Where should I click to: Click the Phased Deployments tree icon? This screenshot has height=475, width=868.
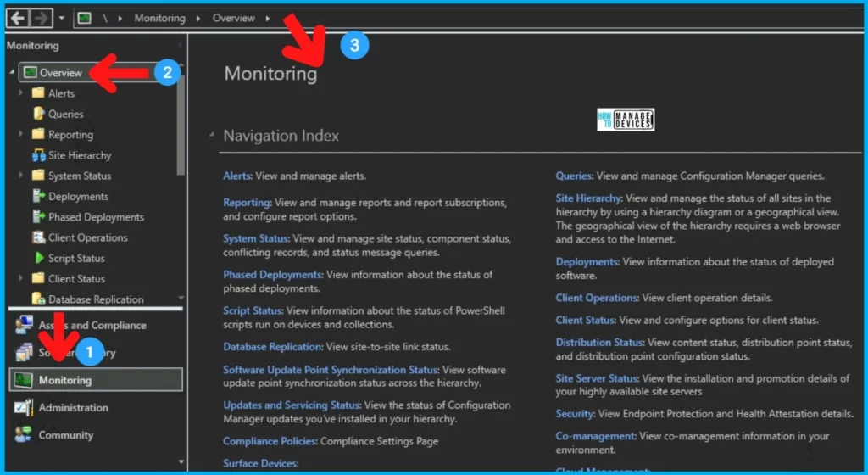38,217
